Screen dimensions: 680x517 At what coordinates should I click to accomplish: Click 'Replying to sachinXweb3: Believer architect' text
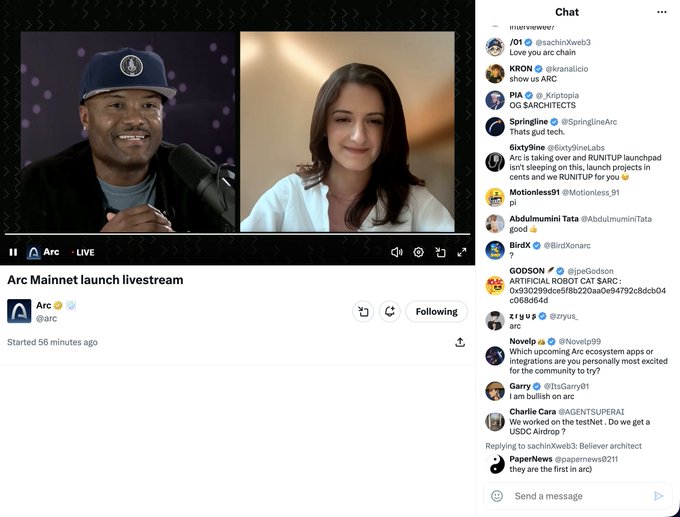click(x=563, y=446)
